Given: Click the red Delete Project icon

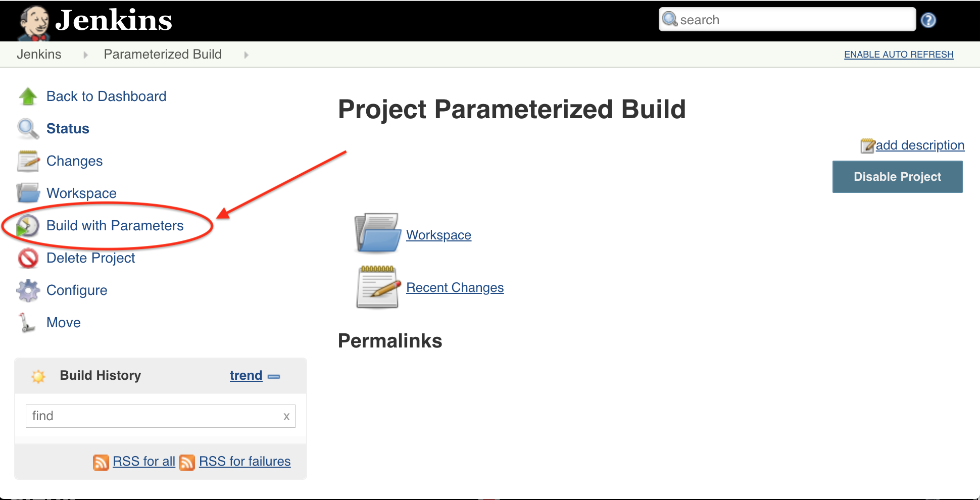Looking at the screenshot, I should pyautogui.click(x=28, y=258).
